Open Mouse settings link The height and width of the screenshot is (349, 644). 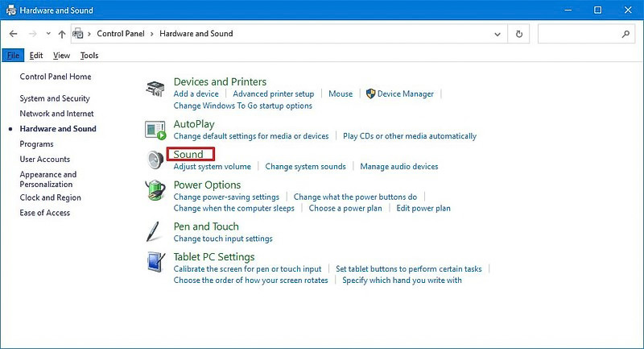341,93
